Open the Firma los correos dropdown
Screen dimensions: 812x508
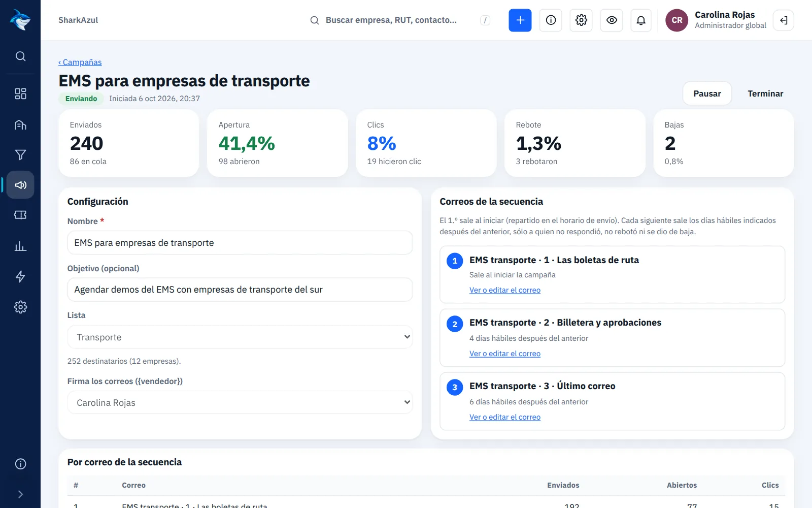(x=240, y=402)
